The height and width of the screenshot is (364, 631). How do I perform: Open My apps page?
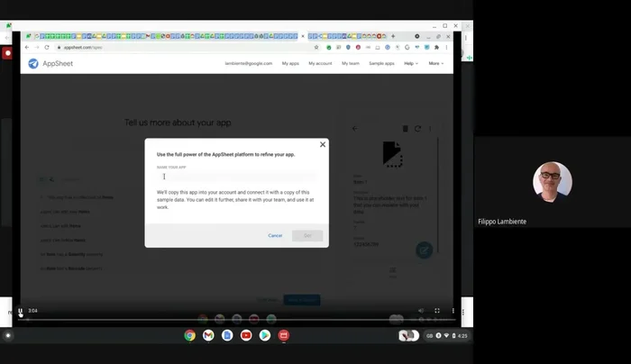pos(290,64)
